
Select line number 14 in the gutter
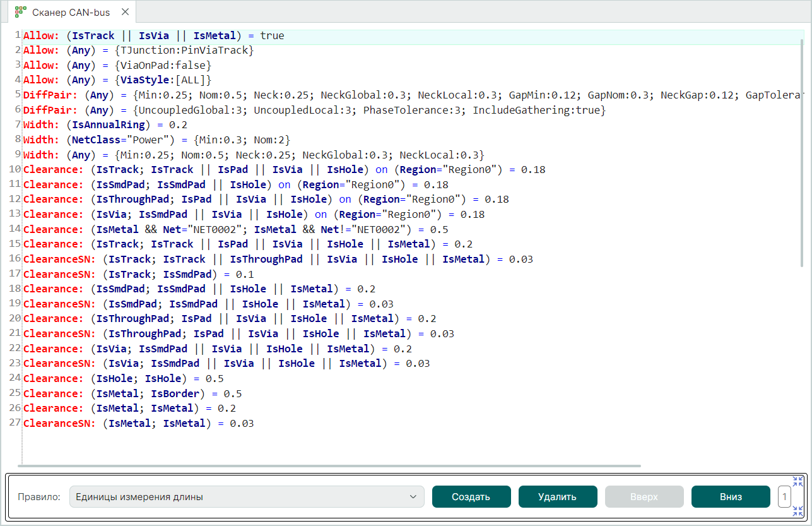pos(15,229)
